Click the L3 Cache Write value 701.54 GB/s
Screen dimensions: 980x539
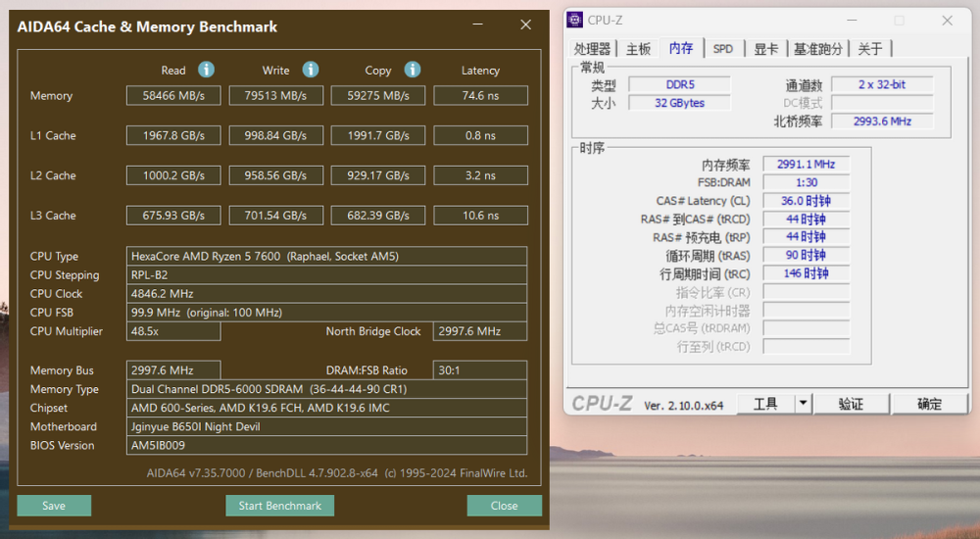(275, 216)
